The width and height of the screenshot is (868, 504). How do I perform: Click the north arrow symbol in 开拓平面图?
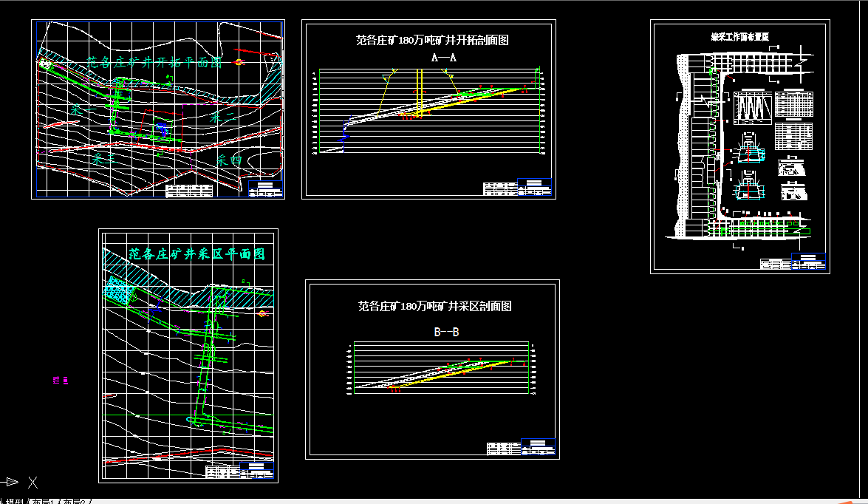tap(239, 63)
